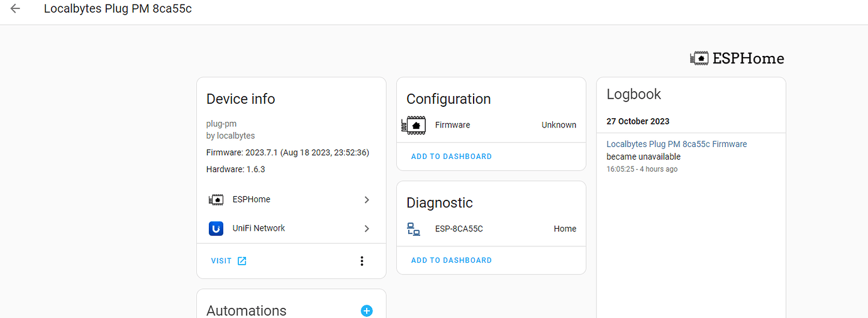Add Configuration entities to dashboard
Screen dimensions: 868x318
coord(452,156)
